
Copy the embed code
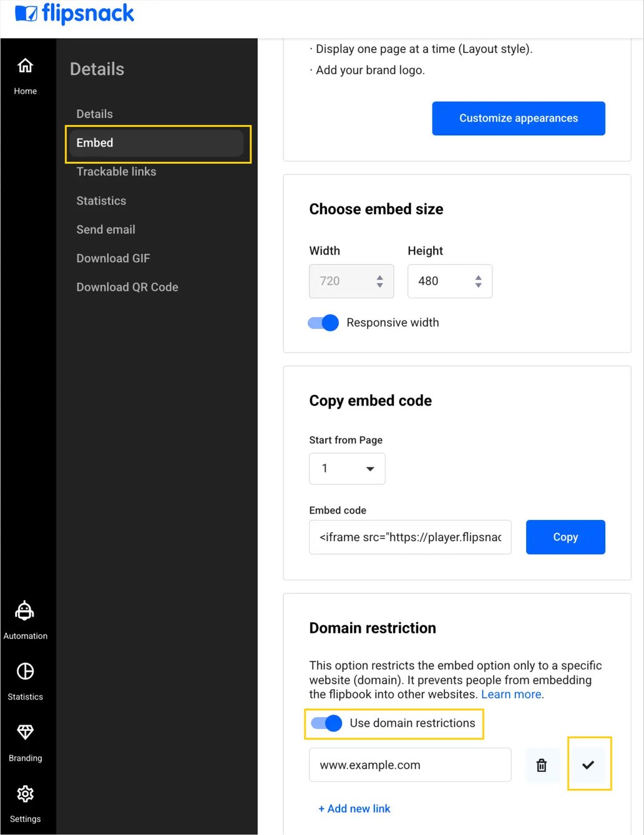click(x=565, y=537)
